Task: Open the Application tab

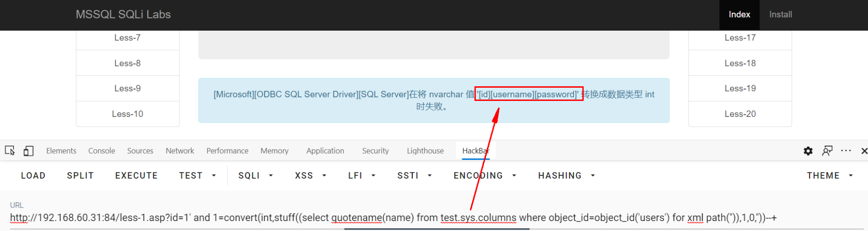Action: pos(325,151)
